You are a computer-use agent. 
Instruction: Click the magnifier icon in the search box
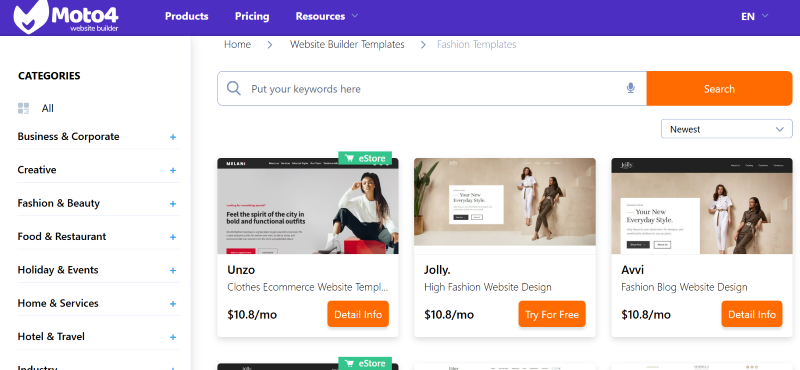234,88
